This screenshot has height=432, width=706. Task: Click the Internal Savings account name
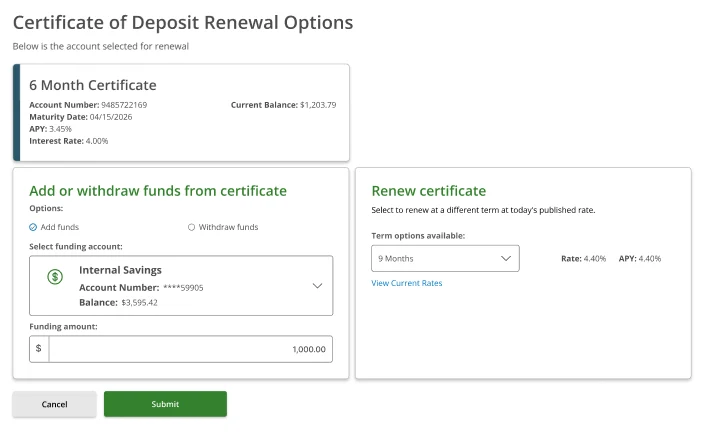pos(120,270)
